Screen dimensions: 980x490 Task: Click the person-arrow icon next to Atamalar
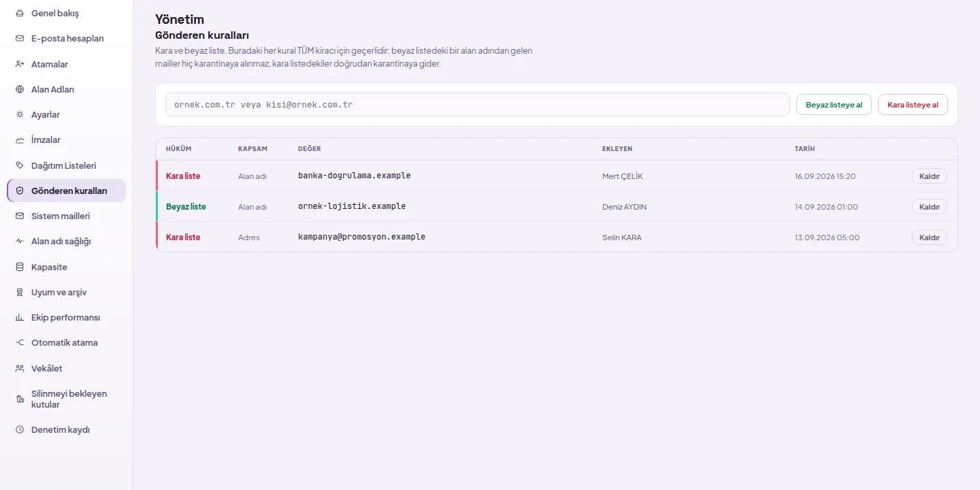tap(20, 64)
